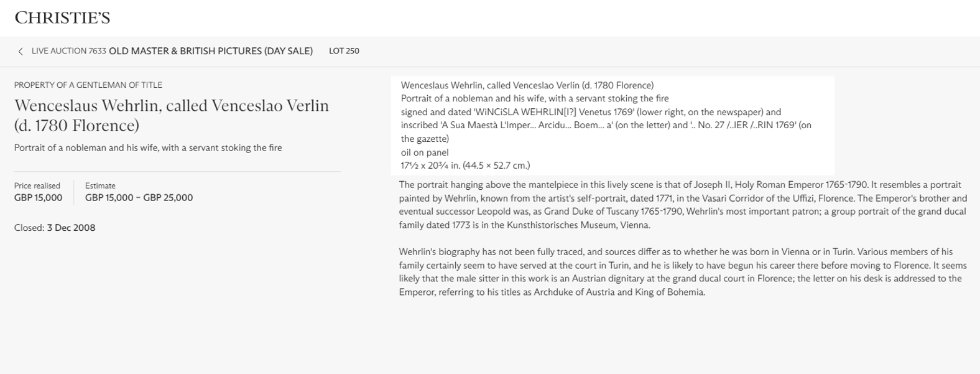Viewport: 980px width, 374px height.
Task: Click the Christie's logo
Action: [x=62, y=18]
